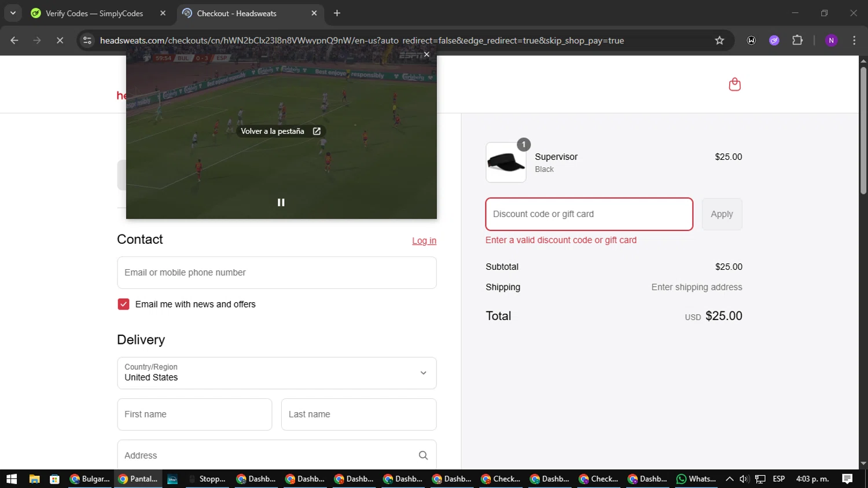Click the scrollbar down arrow
Screen dimensions: 868x488
click(863, 464)
